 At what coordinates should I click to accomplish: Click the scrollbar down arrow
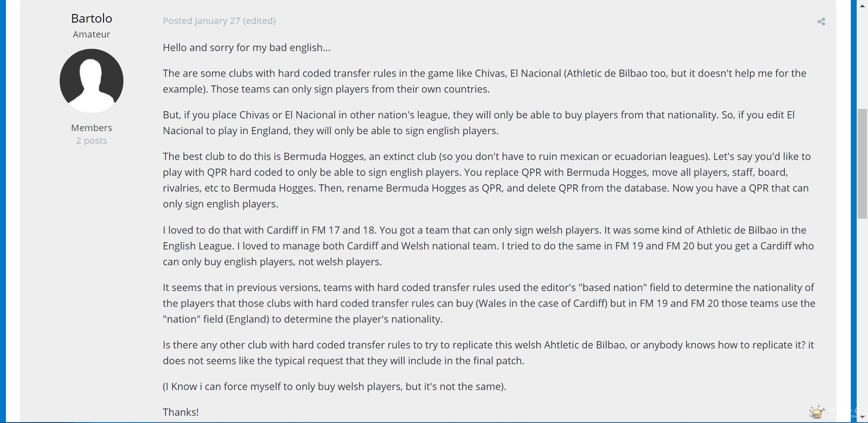click(862, 417)
